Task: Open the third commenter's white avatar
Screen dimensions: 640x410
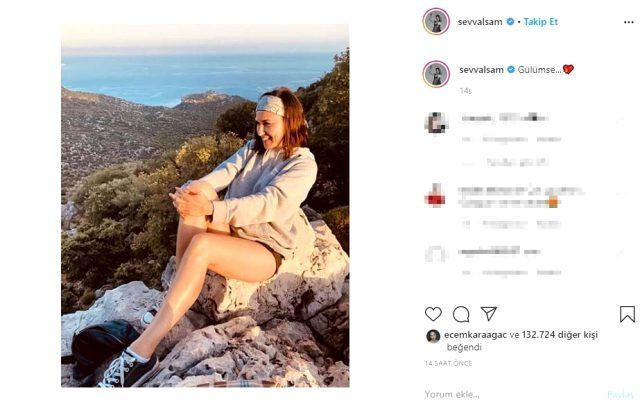Action: [436, 254]
